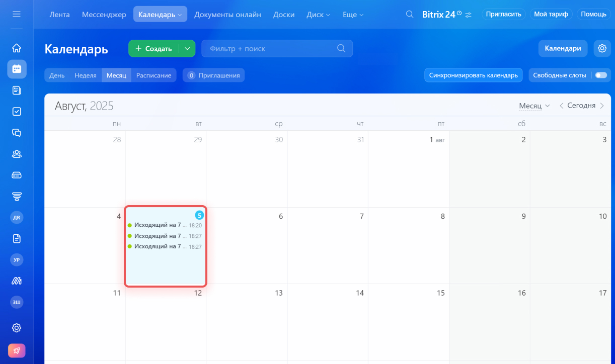This screenshot has height=364, width=615.
Task: Open the sidebar settings gear icon
Action: [17, 328]
